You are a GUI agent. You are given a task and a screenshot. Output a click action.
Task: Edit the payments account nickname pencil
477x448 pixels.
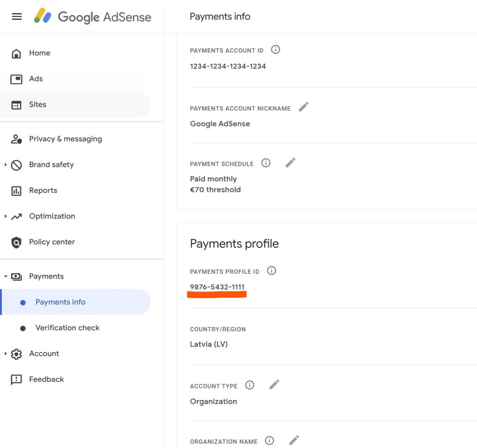pyautogui.click(x=304, y=107)
